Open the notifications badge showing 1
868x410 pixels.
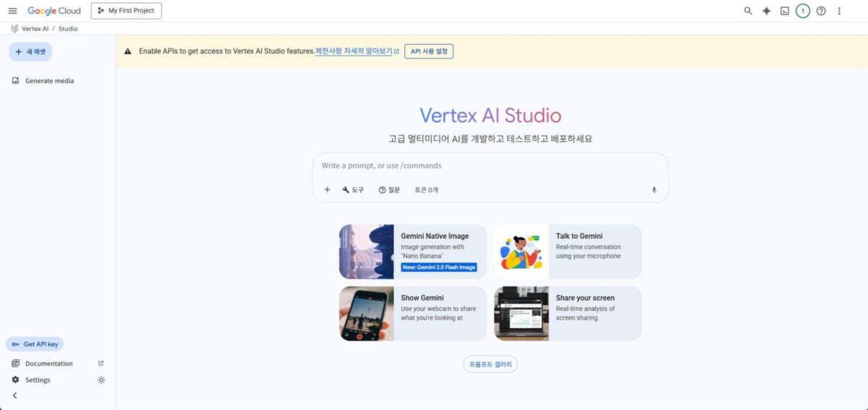point(803,11)
